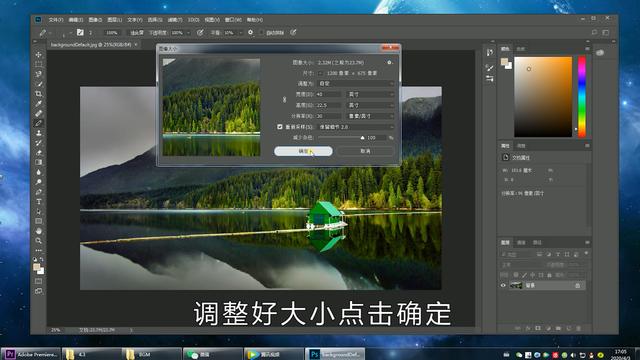Open the width unit dropdown in Image Size
Image resolution: width=640 pixels, height=360 pixels.
coord(370,94)
